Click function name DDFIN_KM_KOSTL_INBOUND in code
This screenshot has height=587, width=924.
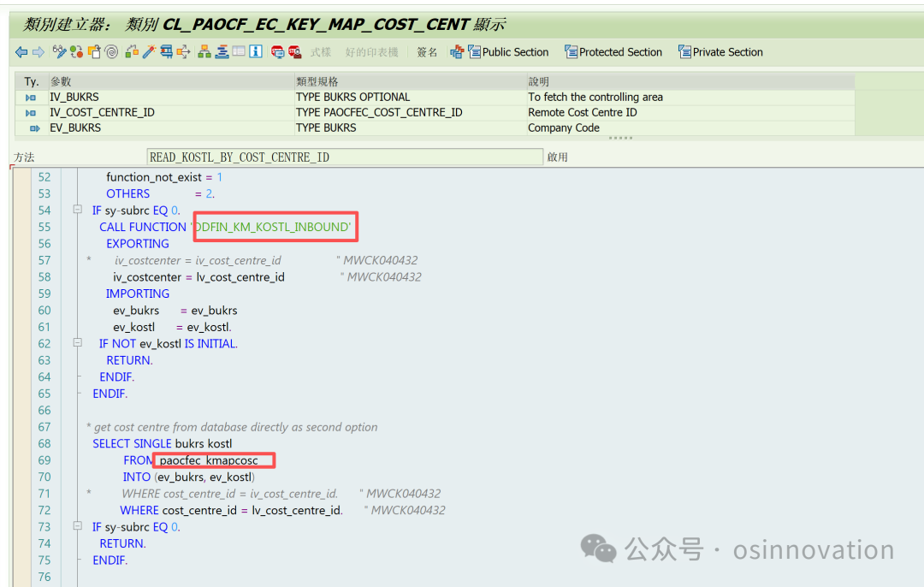tap(273, 227)
